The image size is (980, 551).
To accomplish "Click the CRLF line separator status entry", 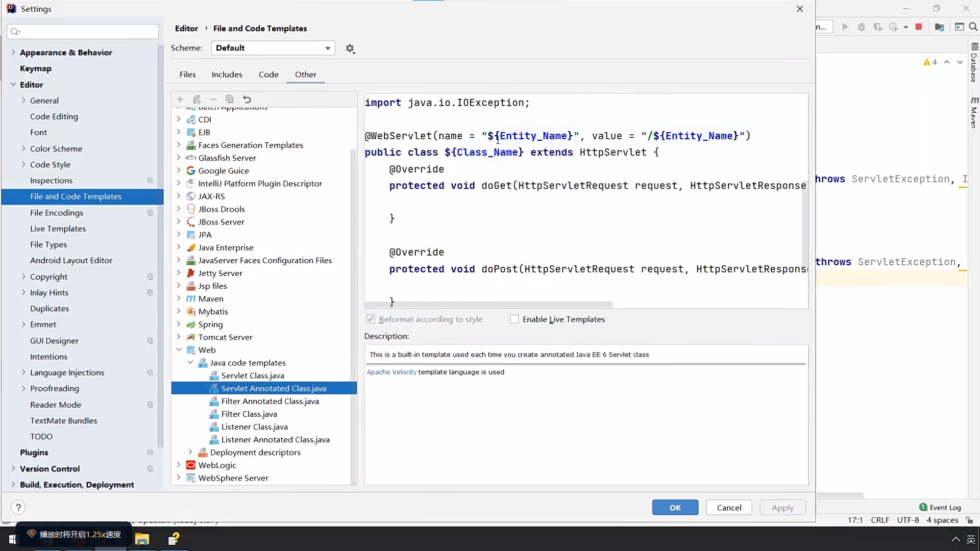I will (880, 520).
